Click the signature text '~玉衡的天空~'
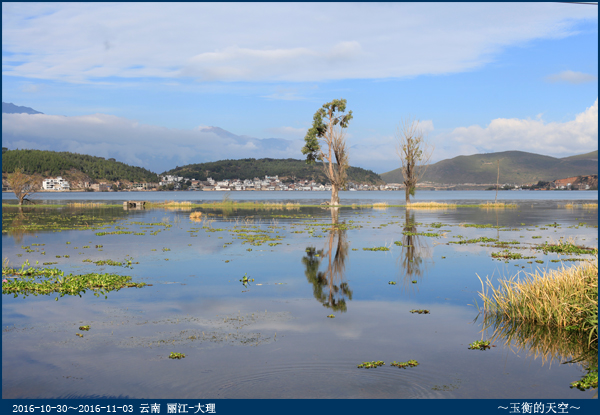 (x=539, y=408)
